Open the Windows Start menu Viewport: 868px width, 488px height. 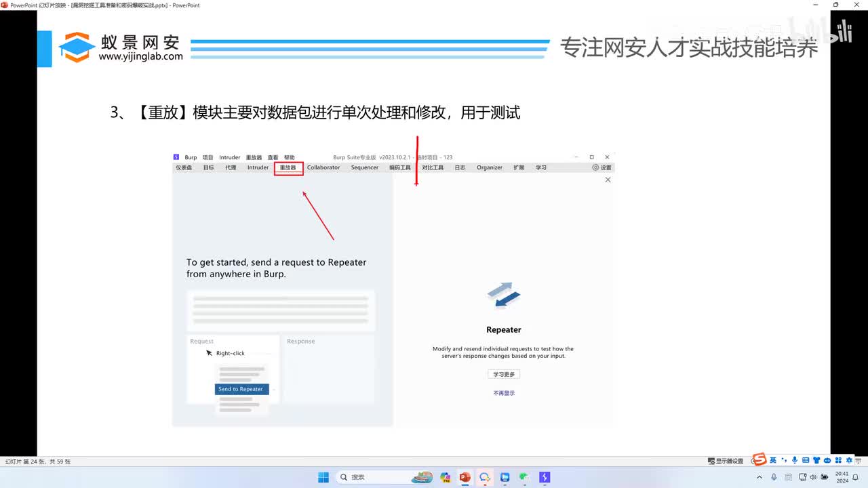[x=323, y=477]
